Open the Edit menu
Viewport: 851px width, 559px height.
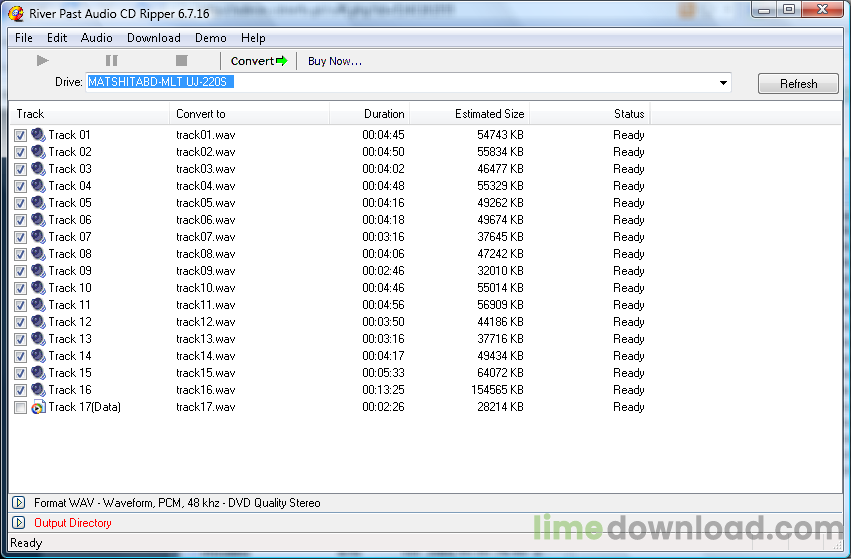(x=57, y=38)
